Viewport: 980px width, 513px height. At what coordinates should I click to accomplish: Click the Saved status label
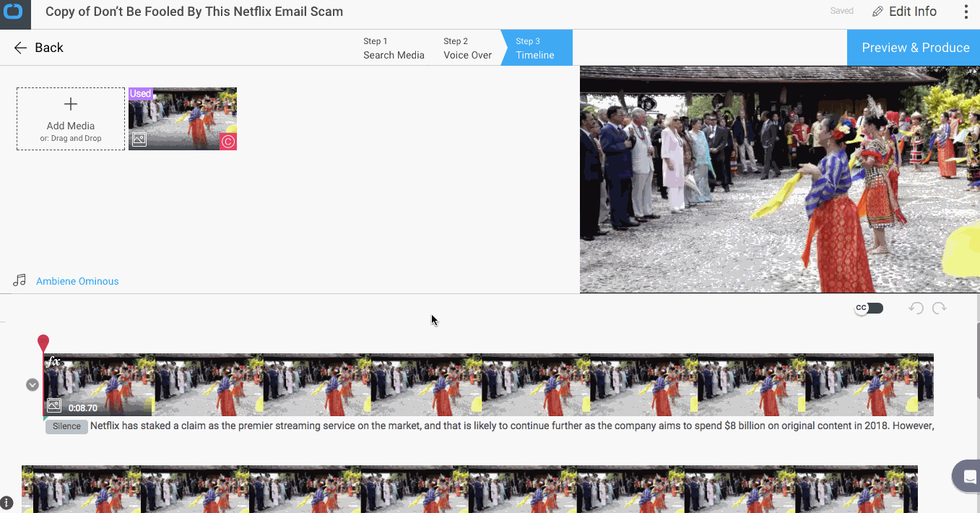(x=842, y=11)
